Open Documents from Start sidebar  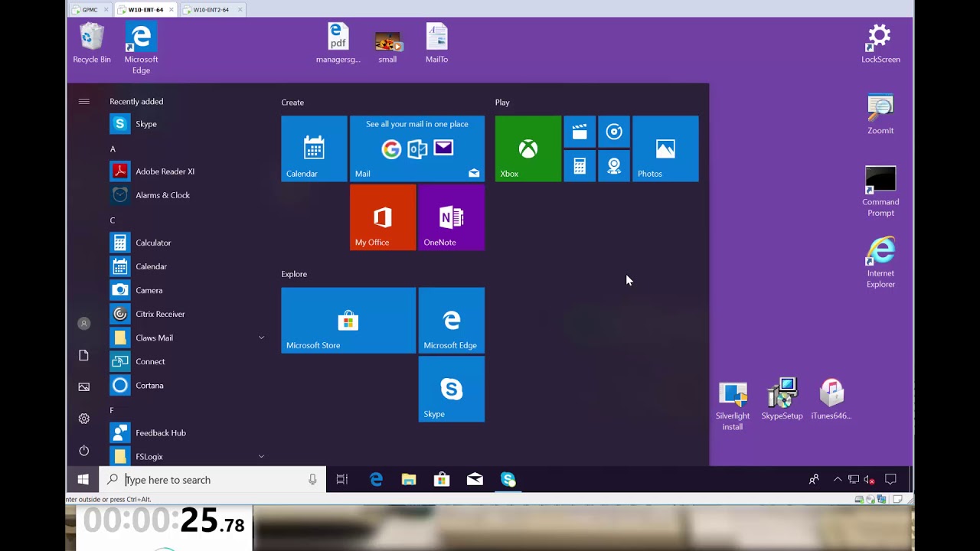point(84,355)
